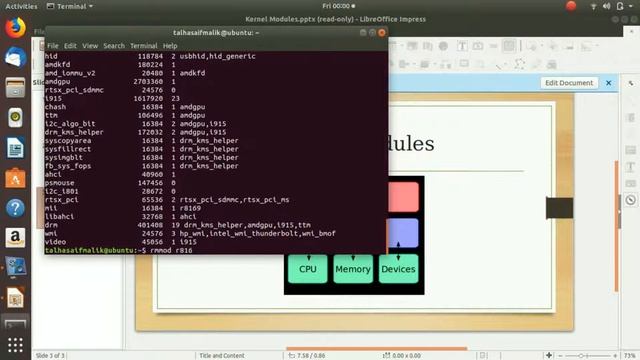Open the Terminal File menu
Viewport: 640px width, 360px height.
(x=53, y=46)
